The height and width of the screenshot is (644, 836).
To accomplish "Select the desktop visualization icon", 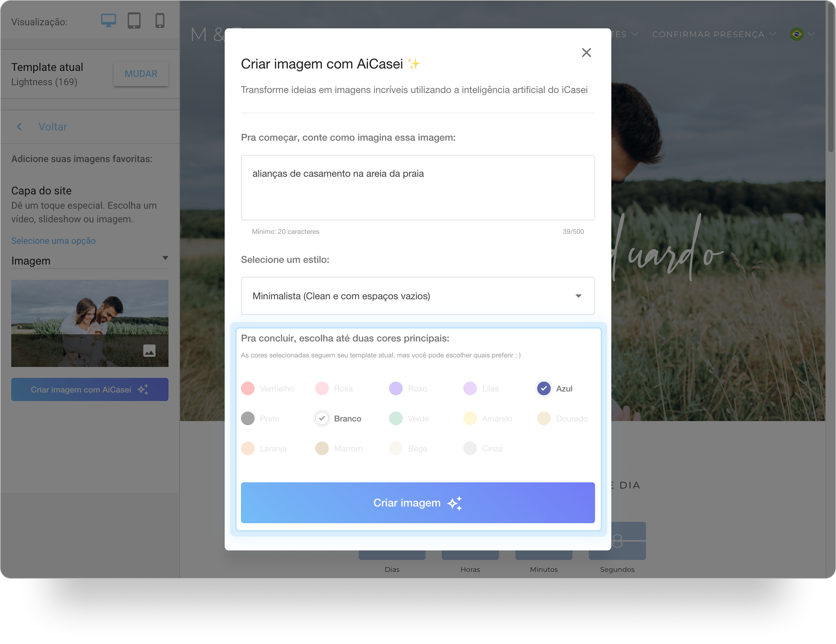I will point(108,20).
